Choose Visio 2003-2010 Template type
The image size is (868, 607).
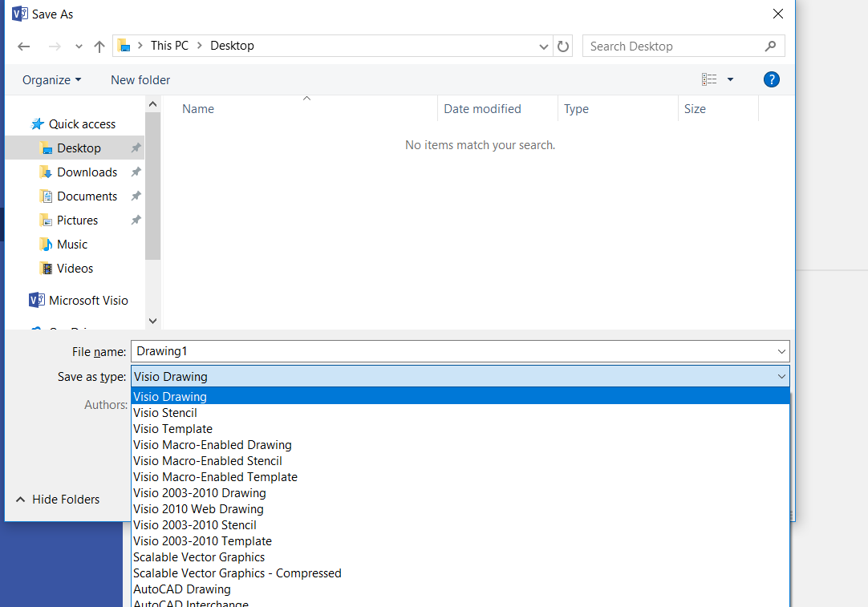(460, 541)
